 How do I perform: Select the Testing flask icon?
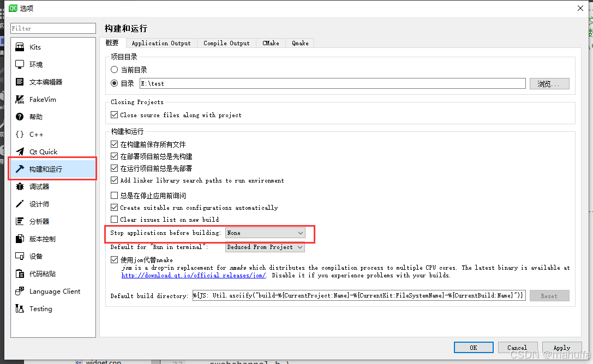click(x=20, y=308)
